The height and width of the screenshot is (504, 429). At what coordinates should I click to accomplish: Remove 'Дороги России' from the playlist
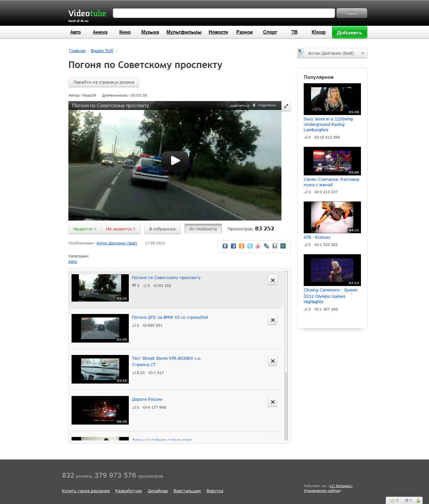[x=273, y=402]
